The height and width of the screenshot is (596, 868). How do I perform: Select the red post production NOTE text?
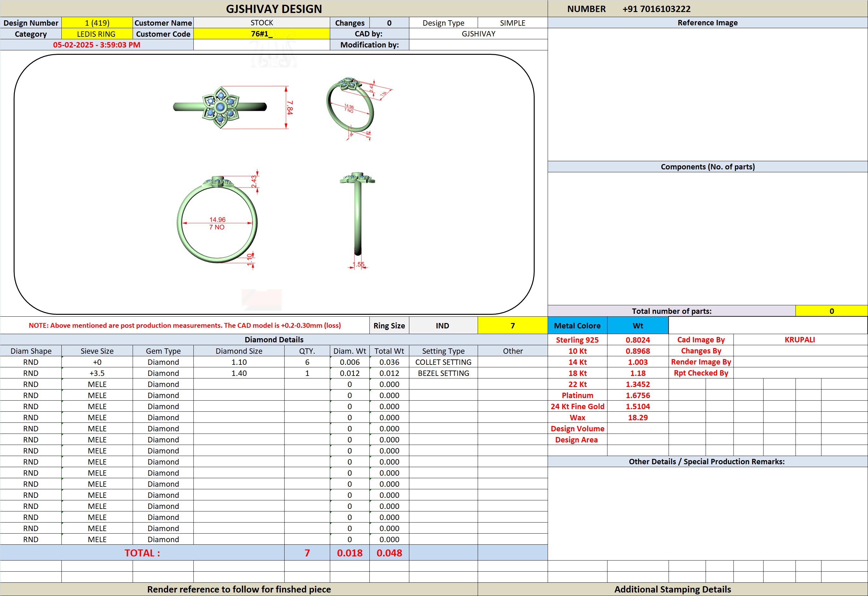pos(185,326)
